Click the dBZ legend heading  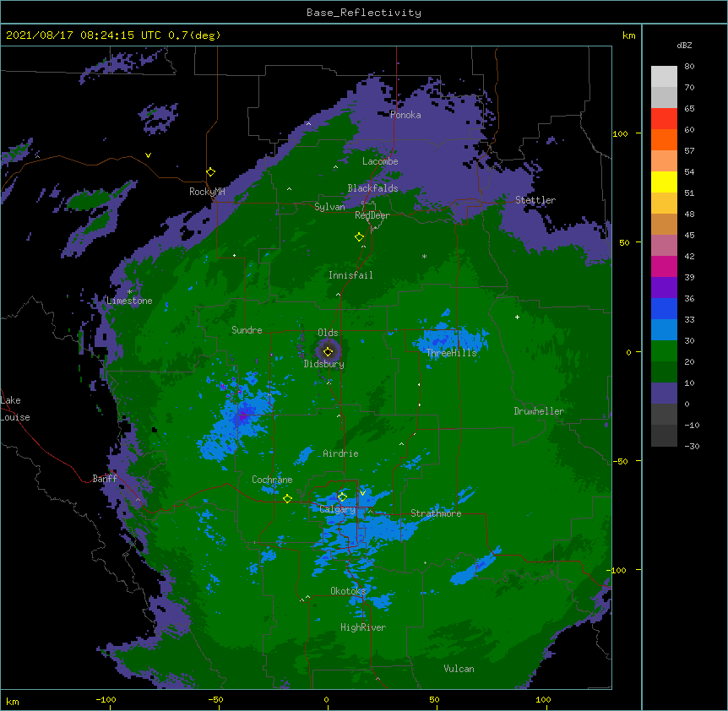point(684,46)
